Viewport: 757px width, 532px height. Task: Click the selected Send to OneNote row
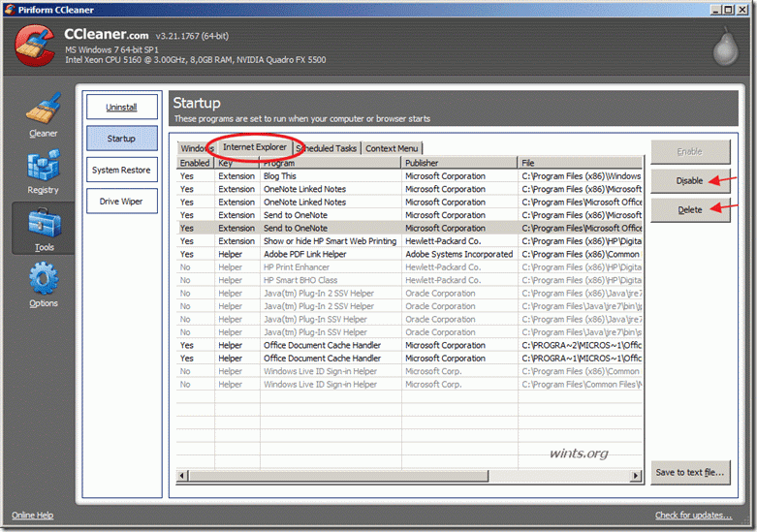409,228
